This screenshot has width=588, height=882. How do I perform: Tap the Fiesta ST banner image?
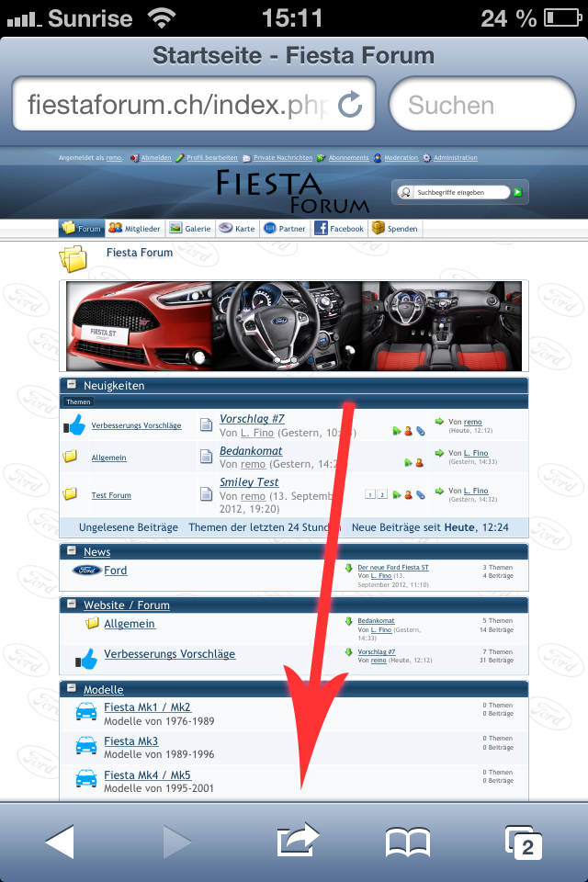(138, 326)
